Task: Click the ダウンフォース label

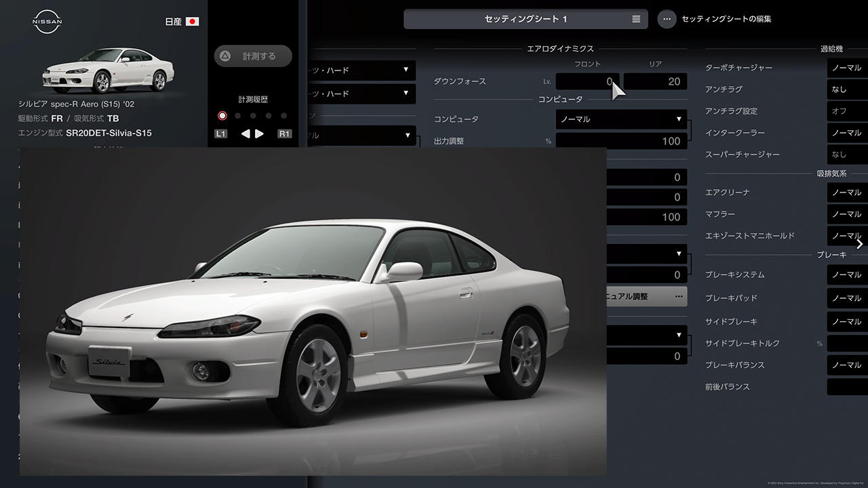Action: point(460,81)
